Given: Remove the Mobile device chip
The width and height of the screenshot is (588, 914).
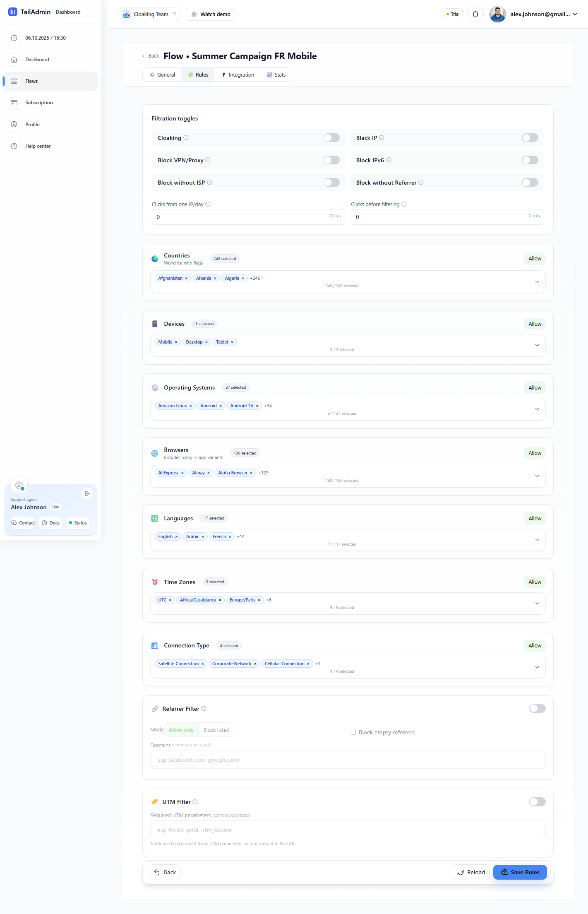Looking at the screenshot, I should pyautogui.click(x=176, y=342).
